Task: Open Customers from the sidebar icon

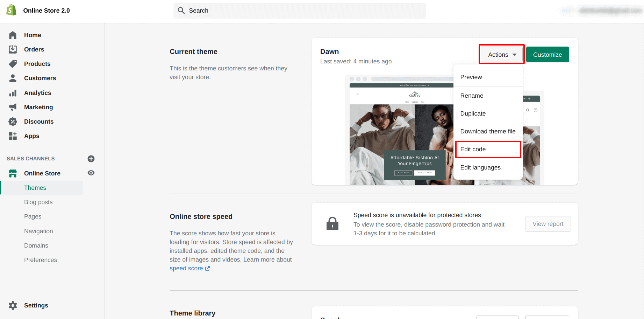Action: [13, 78]
